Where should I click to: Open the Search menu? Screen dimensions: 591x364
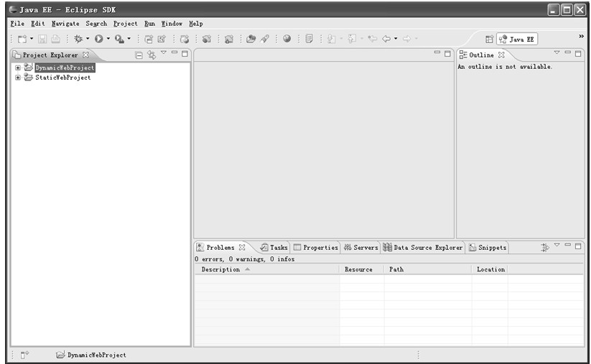click(96, 24)
